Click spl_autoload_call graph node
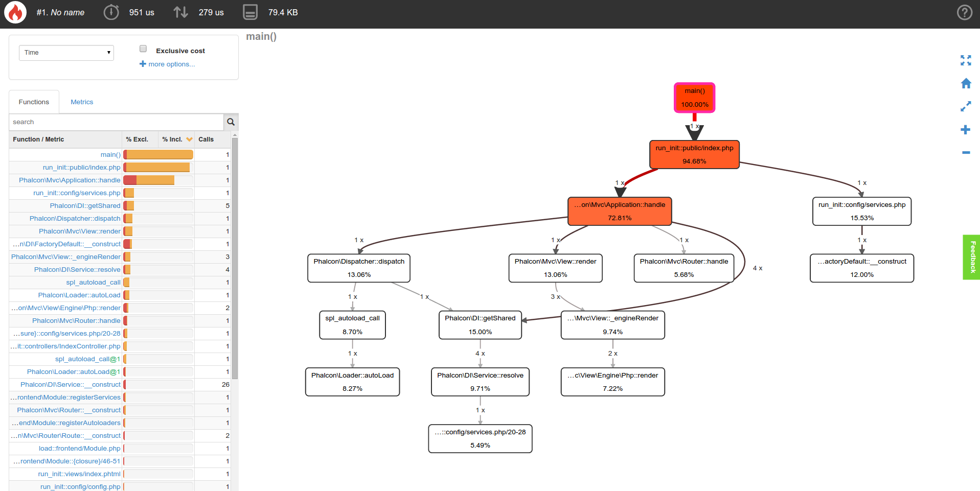This screenshot has height=491, width=980. tap(352, 325)
